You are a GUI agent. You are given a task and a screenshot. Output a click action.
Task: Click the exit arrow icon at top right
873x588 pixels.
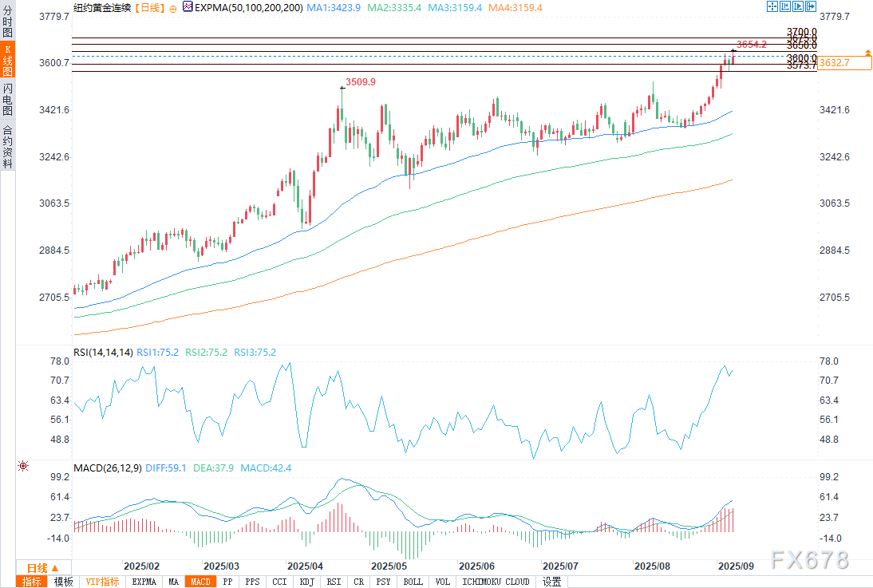pos(811,6)
